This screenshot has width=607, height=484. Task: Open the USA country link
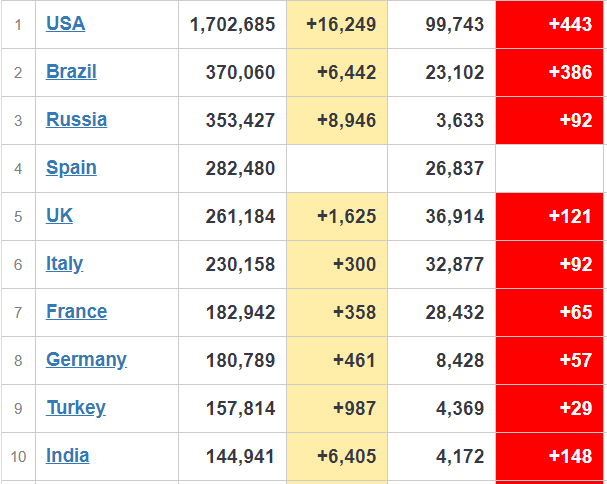(x=65, y=24)
